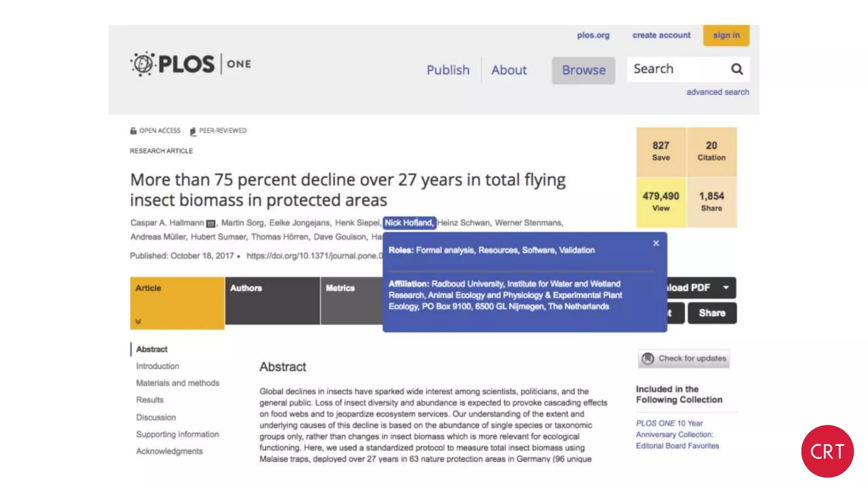Click the red CRT circle logo

point(827,451)
